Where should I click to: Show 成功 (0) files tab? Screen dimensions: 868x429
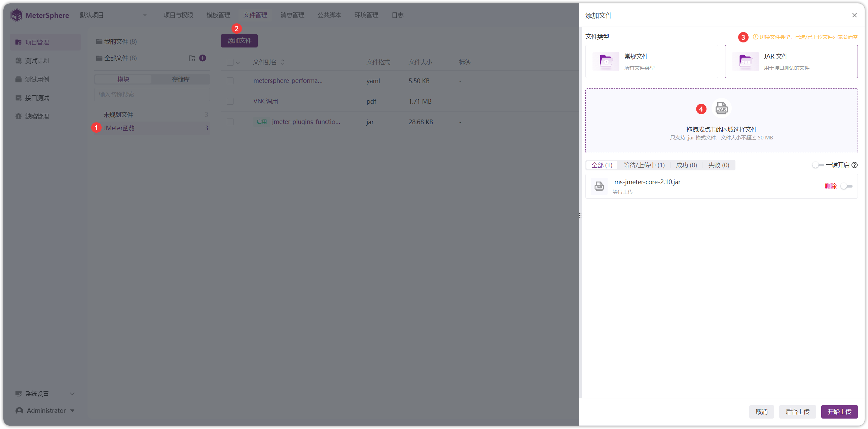686,165
